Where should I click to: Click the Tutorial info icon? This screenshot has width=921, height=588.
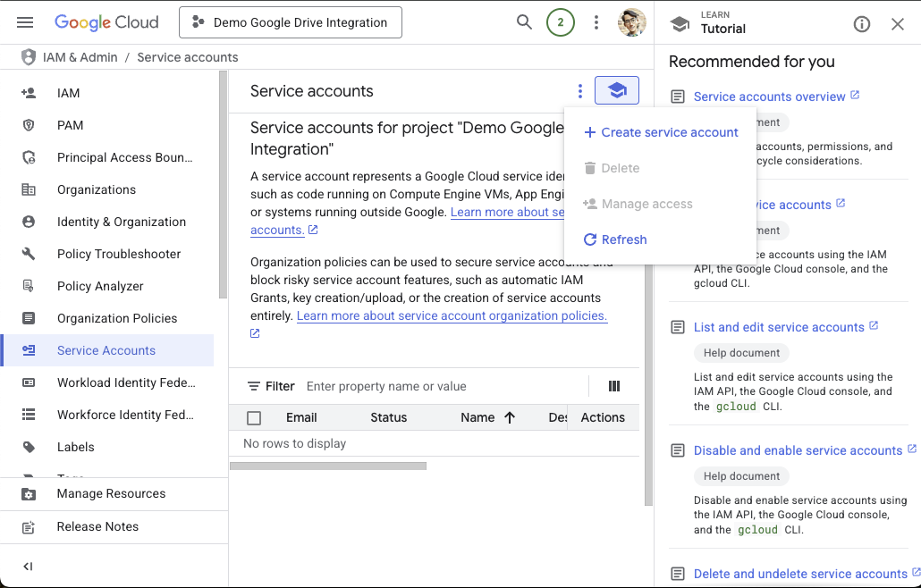coord(862,24)
